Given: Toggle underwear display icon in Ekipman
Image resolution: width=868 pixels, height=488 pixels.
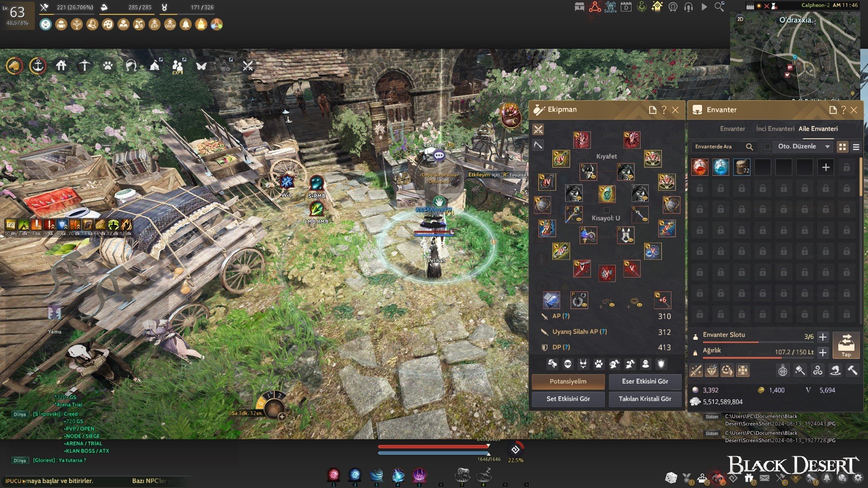Looking at the screenshot, I should coord(583,364).
